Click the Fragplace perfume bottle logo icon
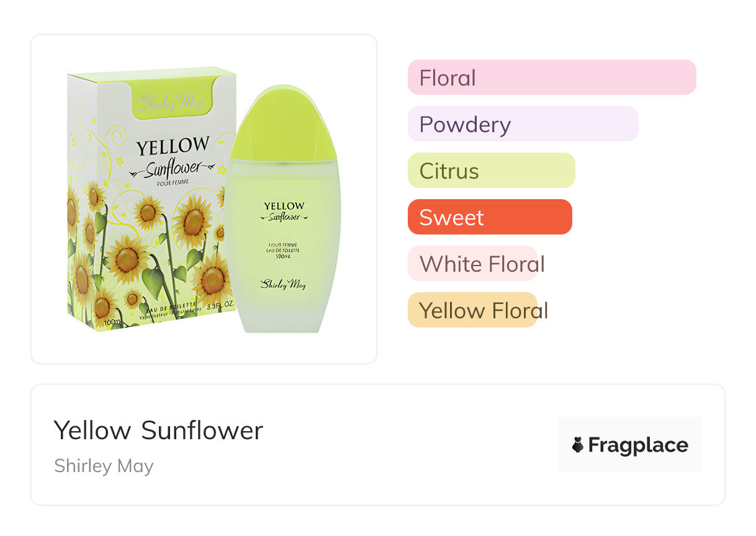Viewport: 756px width, 536px height. pos(578,445)
